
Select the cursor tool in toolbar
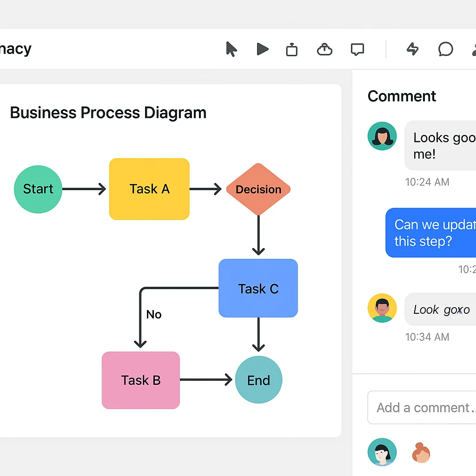pos(231,49)
